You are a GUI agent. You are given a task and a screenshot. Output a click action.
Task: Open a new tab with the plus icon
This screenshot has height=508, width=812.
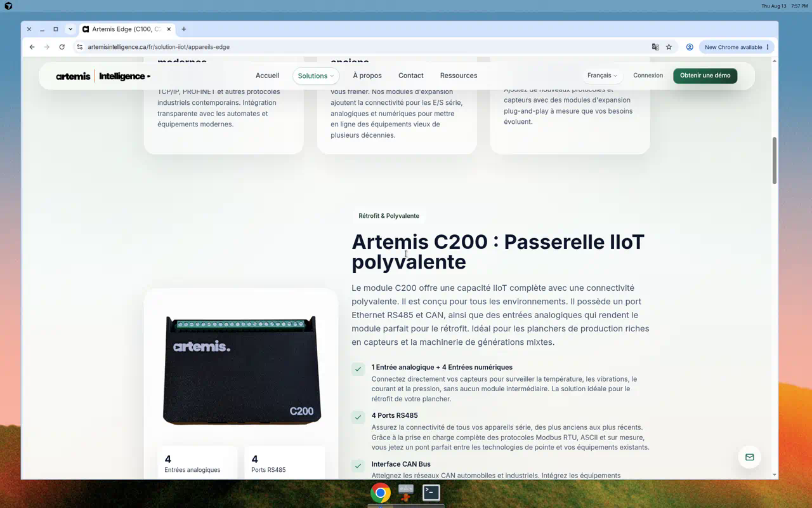point(184,29)
